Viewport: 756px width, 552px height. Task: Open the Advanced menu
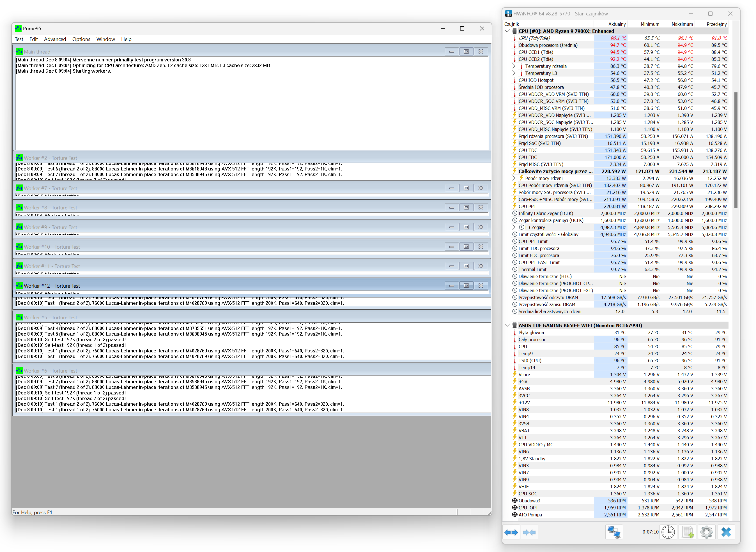(x=55, y=39)
